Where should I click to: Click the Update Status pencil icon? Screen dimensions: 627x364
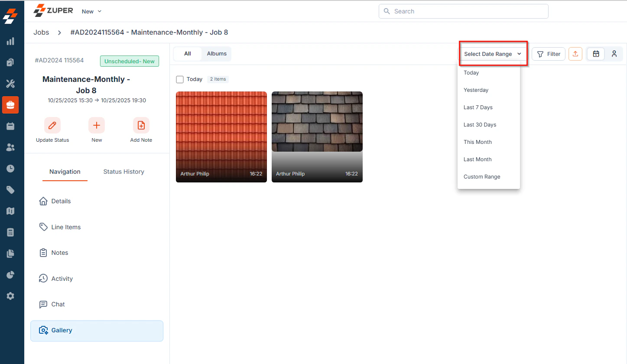(52, 125)
